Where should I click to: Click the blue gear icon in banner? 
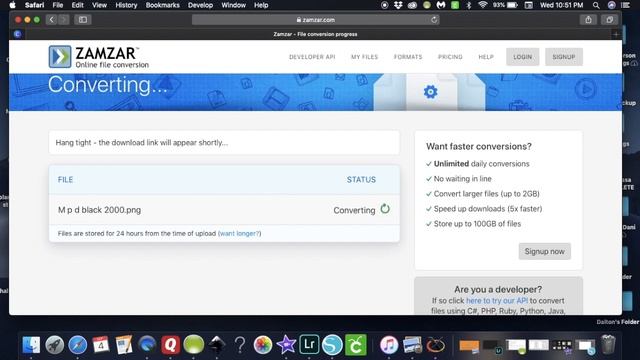430,91
